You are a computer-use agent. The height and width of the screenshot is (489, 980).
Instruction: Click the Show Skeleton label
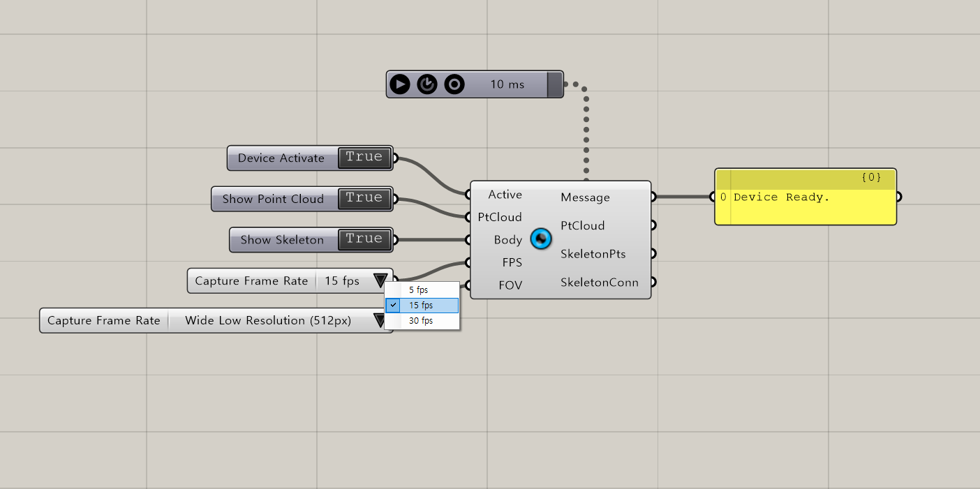(282, 240)
